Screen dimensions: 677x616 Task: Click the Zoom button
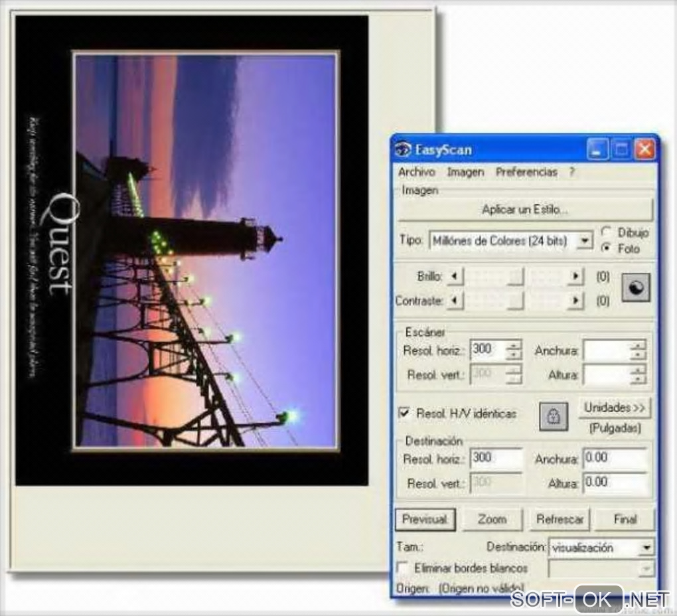point(492,519)
